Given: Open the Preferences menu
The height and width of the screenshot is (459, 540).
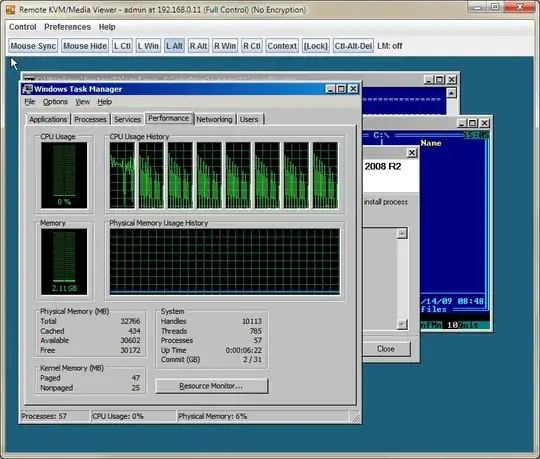Looking at the screenshot, I should click(x=68, y=27).
